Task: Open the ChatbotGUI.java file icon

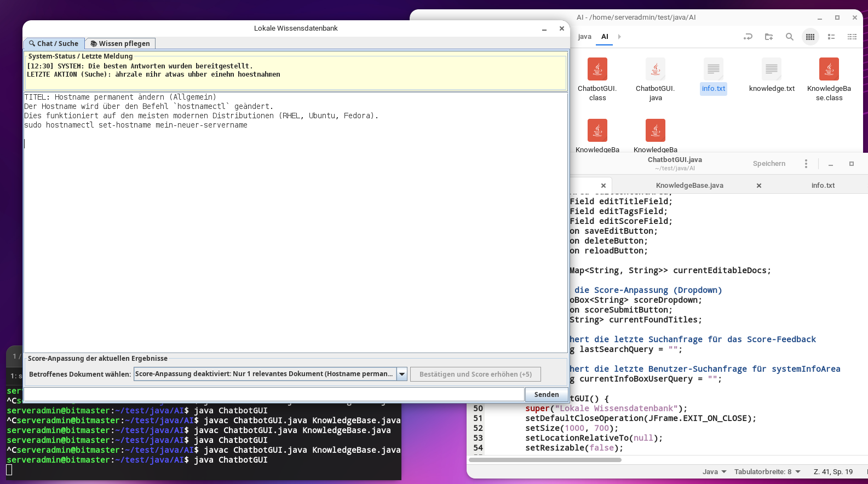Action: point(656,70)
